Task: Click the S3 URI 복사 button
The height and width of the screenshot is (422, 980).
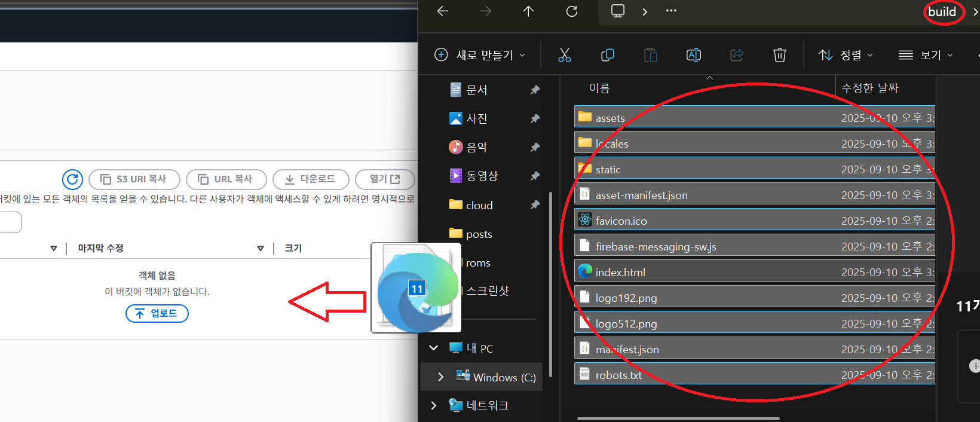Action: tap(134, 179)
